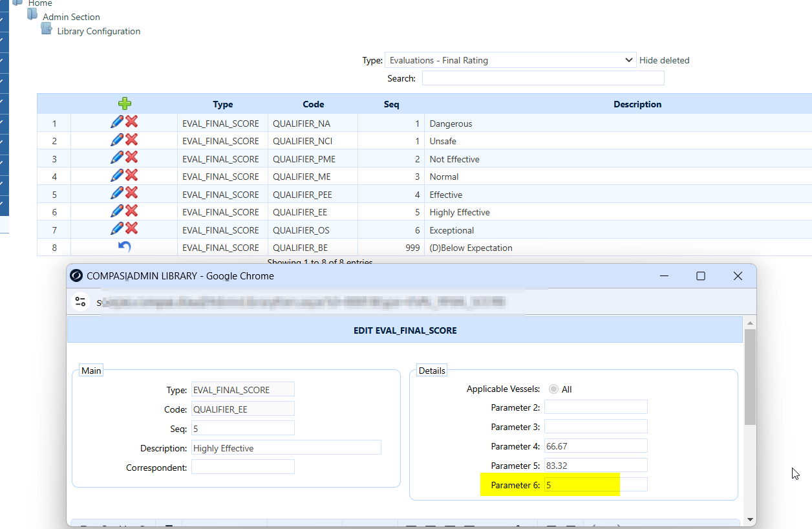Viewport: 812px width, 529px height.
Task: Click the green plus add entry icon
Action: 125,103
